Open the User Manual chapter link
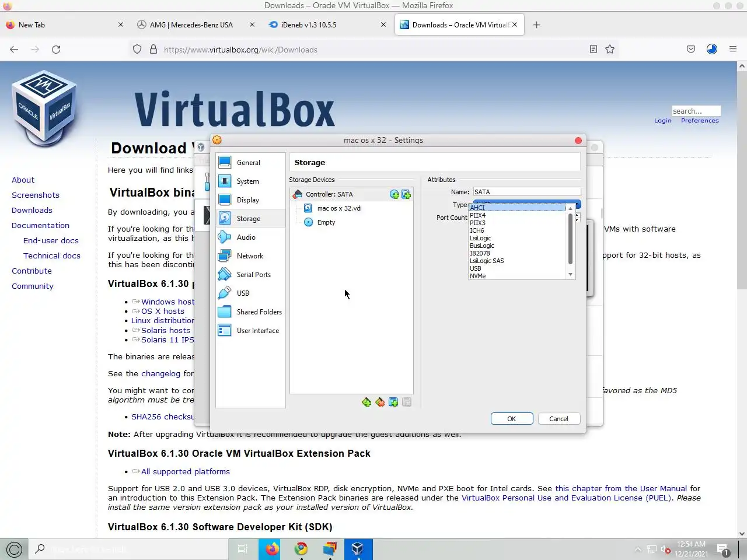The height and width of the screenshot is (560, 747). tap(621, 489)
